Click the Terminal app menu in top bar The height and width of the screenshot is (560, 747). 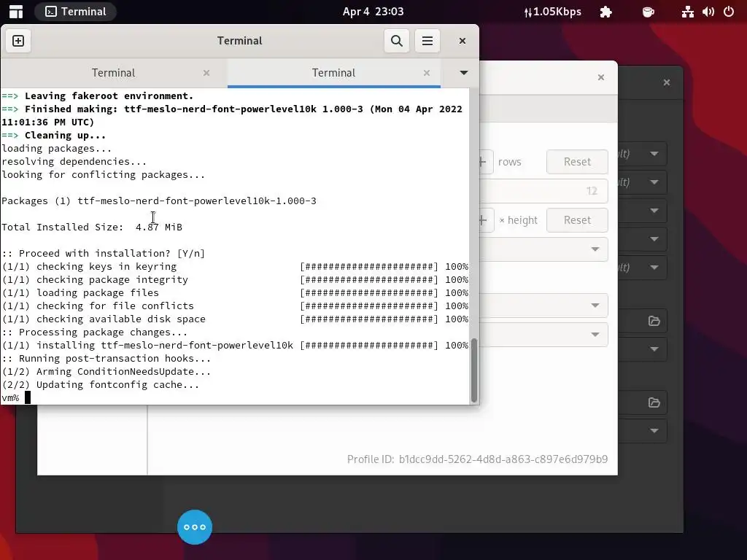point(75,12)
